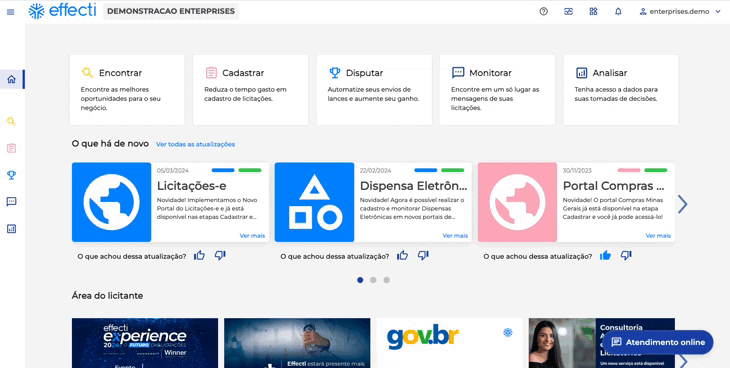Viewport: 730px width, 368px height.
Task: Open the gov.br banner
Action: coord(449,343)
